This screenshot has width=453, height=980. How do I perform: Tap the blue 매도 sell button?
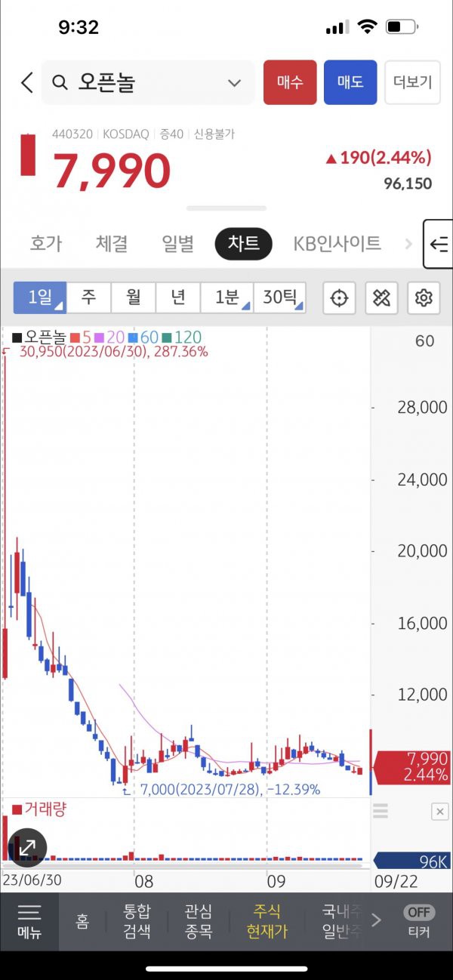point(350,82)
